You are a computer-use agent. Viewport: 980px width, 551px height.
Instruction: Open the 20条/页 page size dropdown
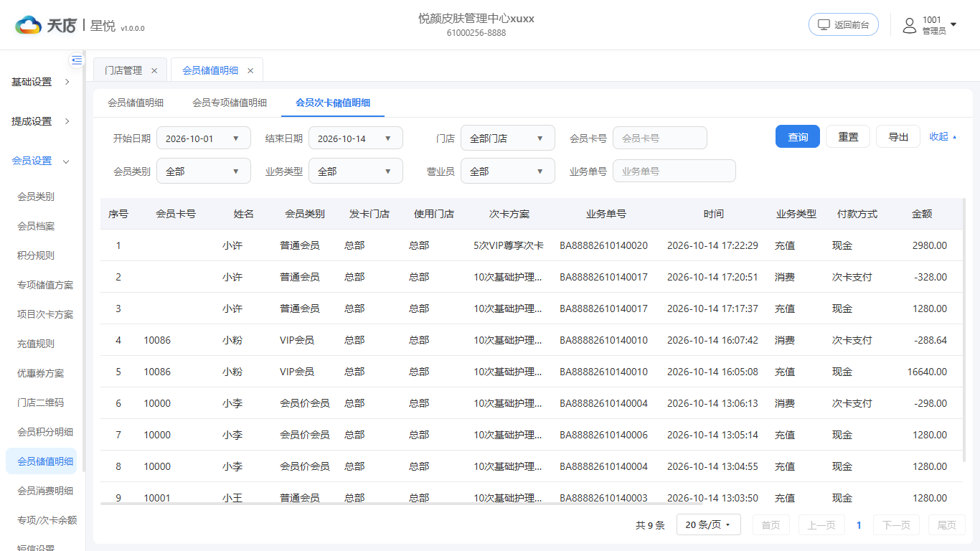709,525
